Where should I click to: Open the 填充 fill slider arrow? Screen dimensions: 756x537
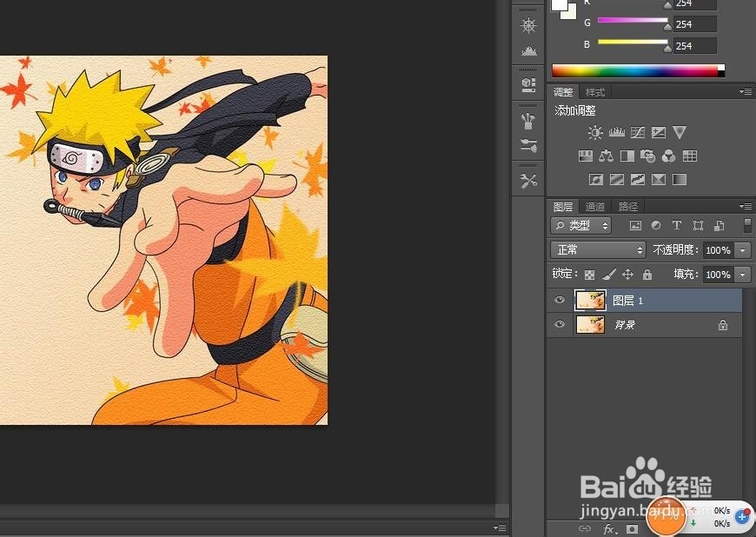742,275
